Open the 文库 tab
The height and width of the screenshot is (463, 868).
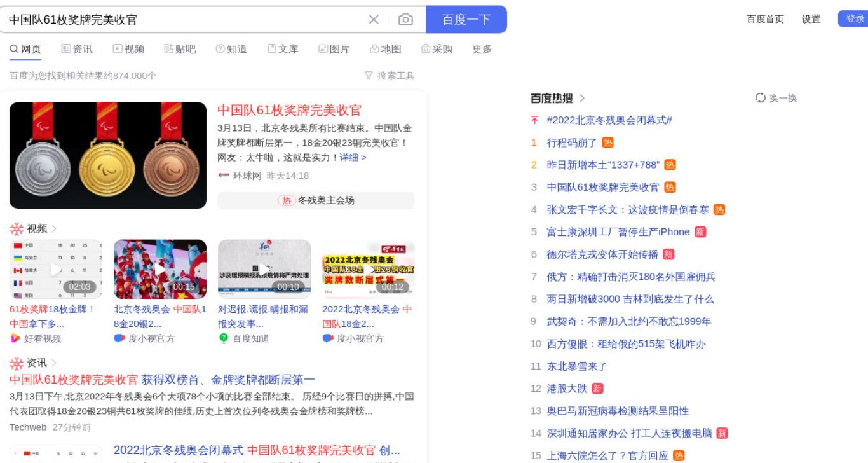pos(283,49)
